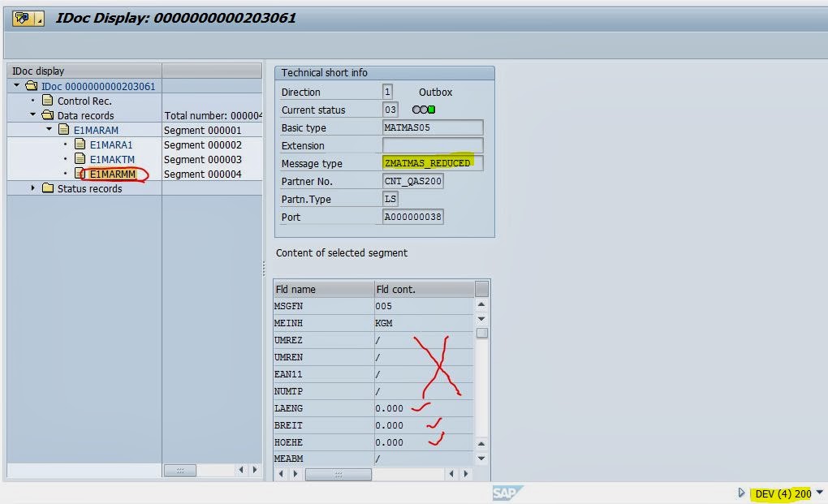Click segment table left arrow near right end

(451, 474)
